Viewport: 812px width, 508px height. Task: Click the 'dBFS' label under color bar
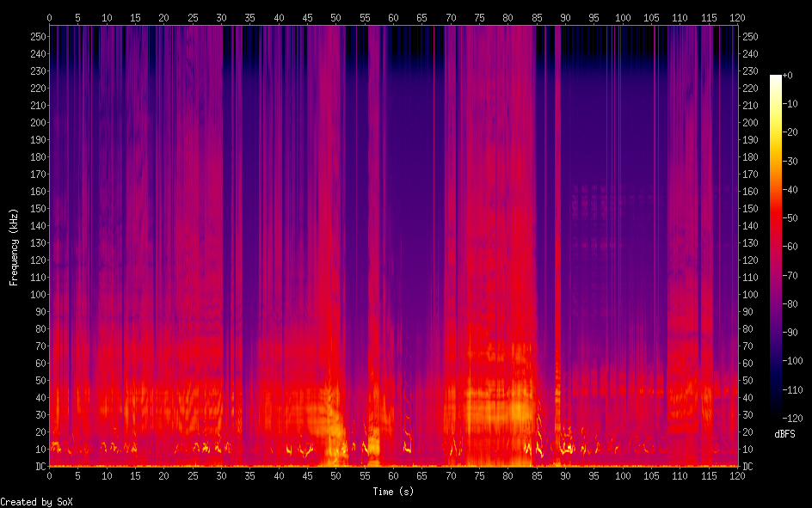click(784, 434)
